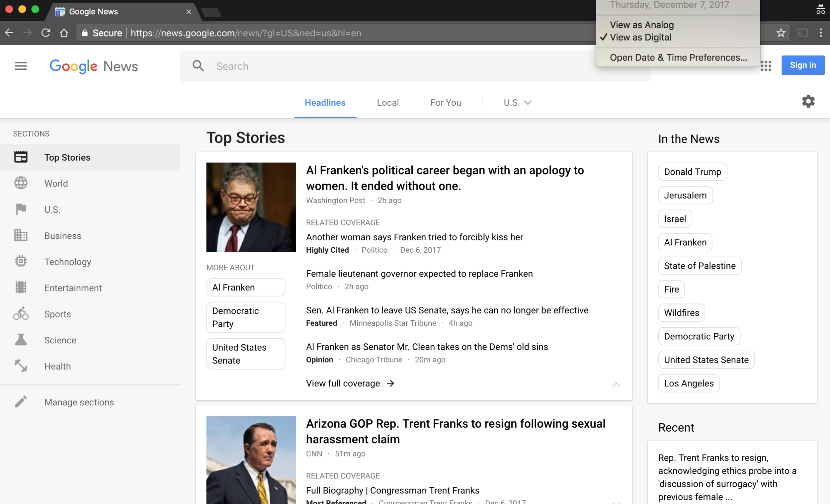Click the browser address bar URL
Image resolution: width=830 pixels, height=504 pixels.
[x=246, y=33]
